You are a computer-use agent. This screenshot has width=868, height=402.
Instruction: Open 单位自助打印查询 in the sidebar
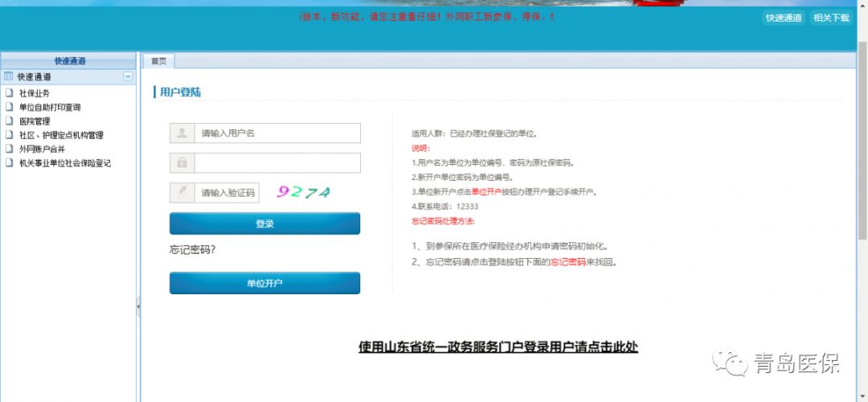tap(50, 107)
